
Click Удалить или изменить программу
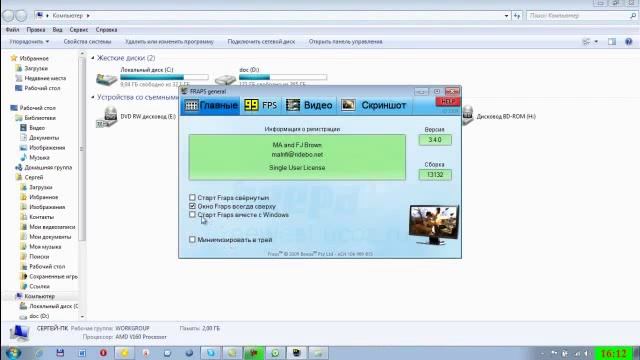click(x=169, y=42)
